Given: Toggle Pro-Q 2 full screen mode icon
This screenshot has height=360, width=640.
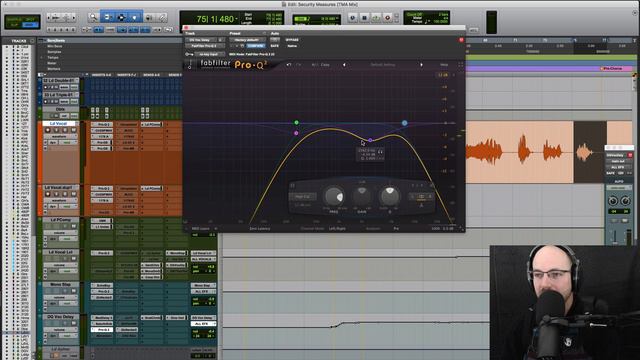Looking at the screenshot, I should pos(461,64).
